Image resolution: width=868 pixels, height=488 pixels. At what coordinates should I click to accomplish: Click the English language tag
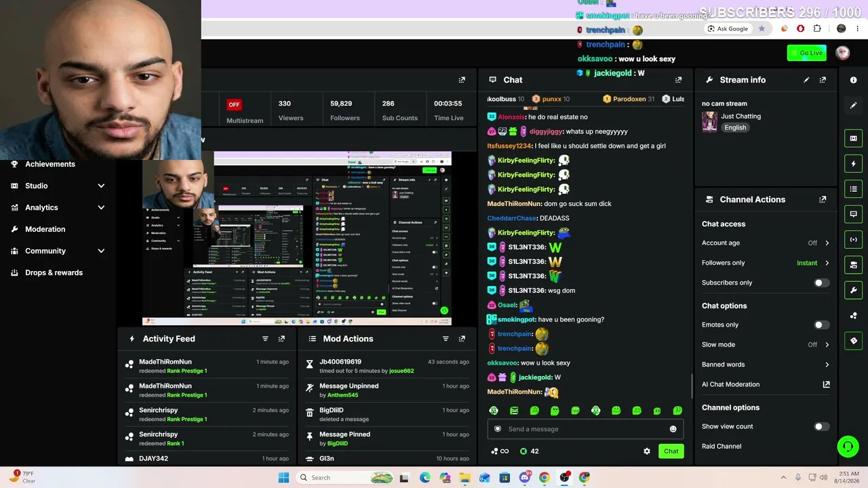pos(735,127)
